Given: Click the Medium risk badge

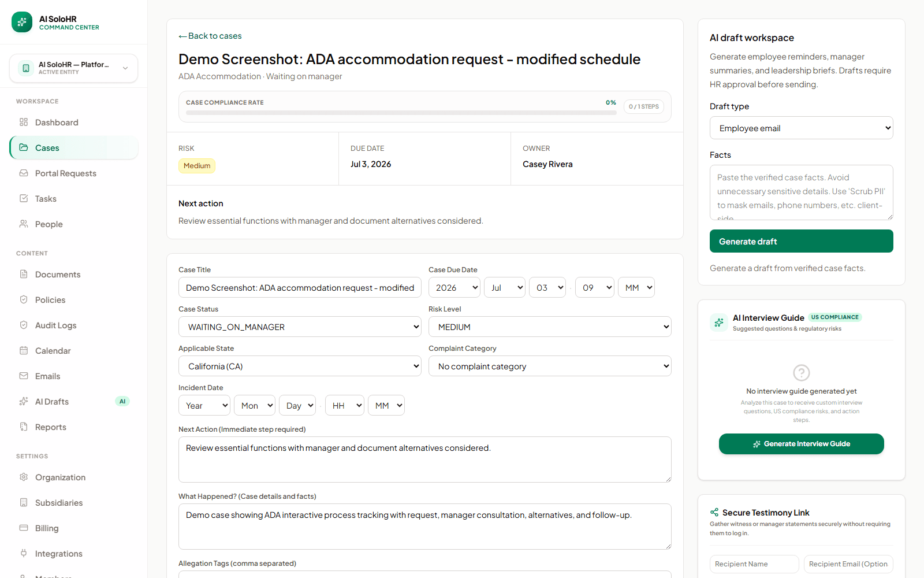Looking at the screenshot, I should pyautogui.click(x=197, y=166).
